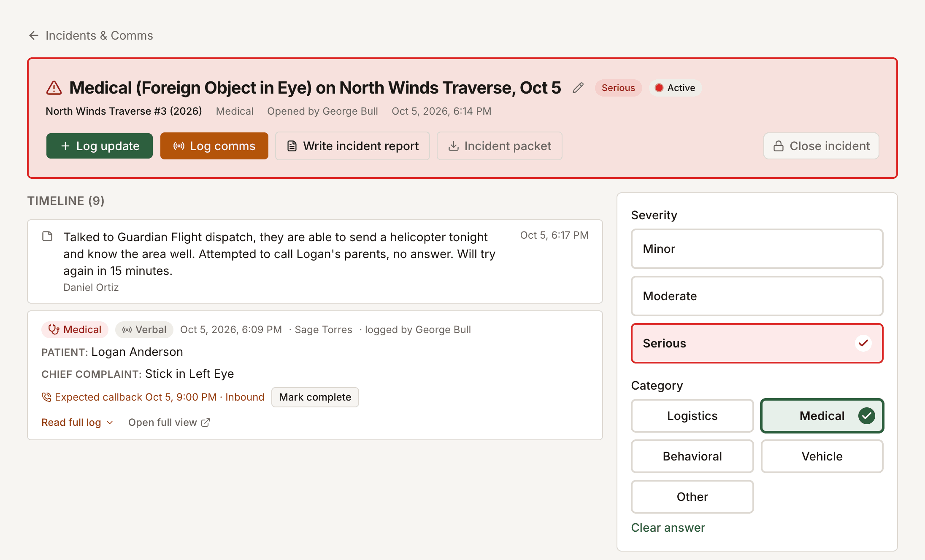This screenshot has height=560, width=925.
Task: Click the back arrow beside Incidents & Comms
Action: coord(34,35)
